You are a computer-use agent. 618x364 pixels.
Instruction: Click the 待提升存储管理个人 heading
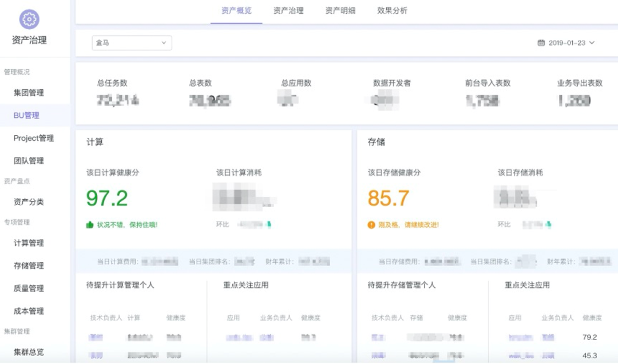(x=402, y=284)
